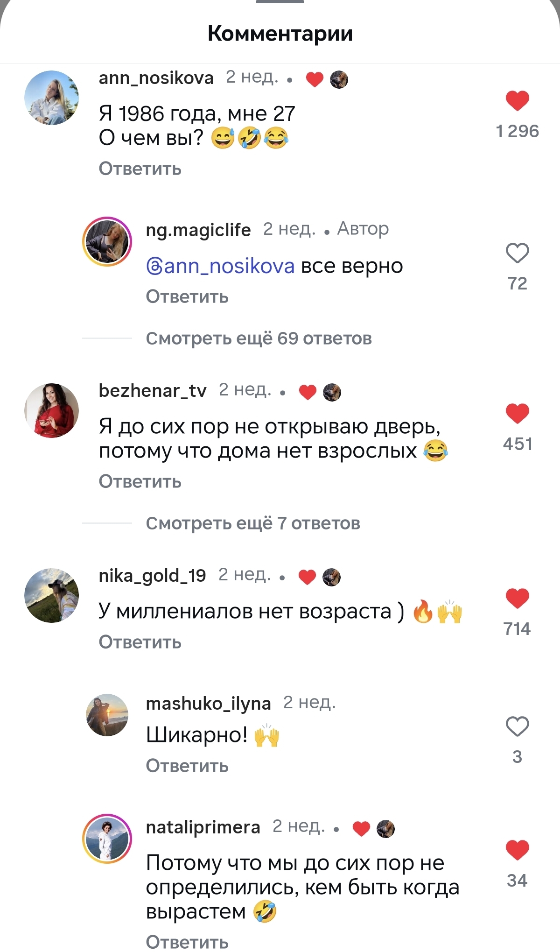The image size is (560, 952).
Task: Tap the red heart on nika_gold_19's comment
Action: (x=517, y=598)
